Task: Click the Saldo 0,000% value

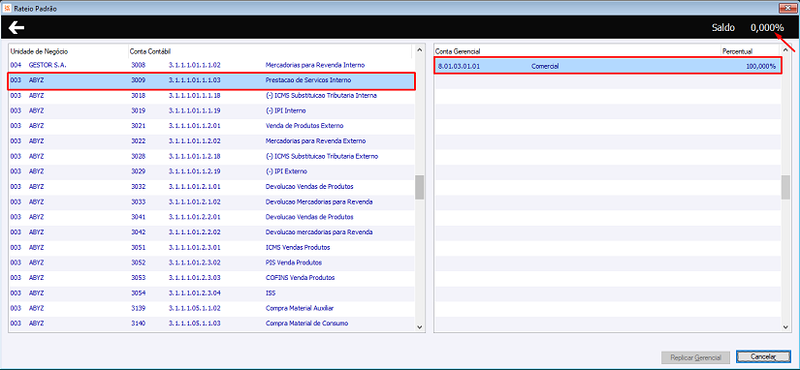Action: tap(767, 28)
